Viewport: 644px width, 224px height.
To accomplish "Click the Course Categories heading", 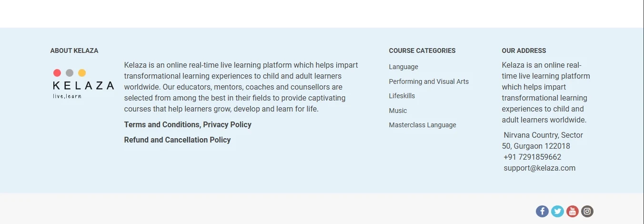I will 422,51.
